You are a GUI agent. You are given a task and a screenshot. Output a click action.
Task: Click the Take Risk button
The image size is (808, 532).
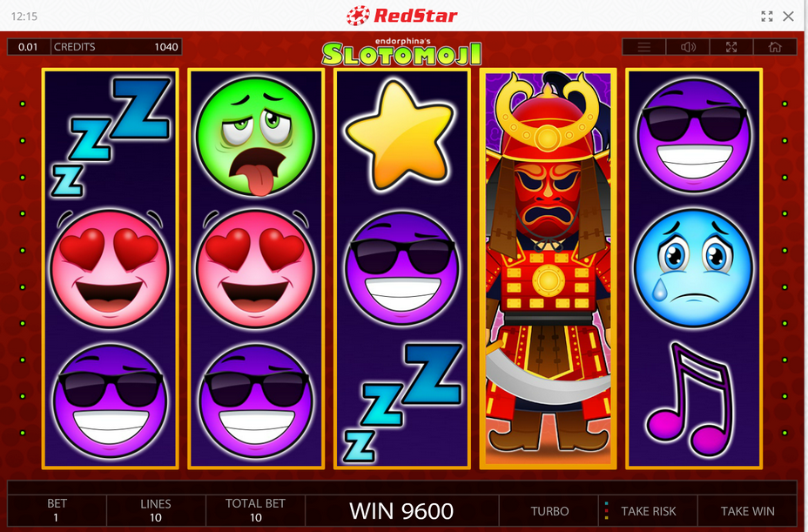pyautogui.click(x=649, y=511)
